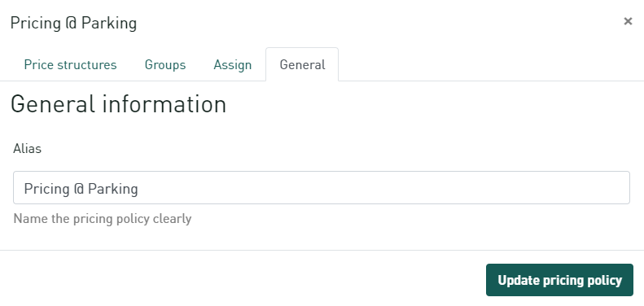The image size is (644, 306).
Task: Click the Pricing @ Parking dialog title
Action: pyautogui.click(x=73, y=23)
